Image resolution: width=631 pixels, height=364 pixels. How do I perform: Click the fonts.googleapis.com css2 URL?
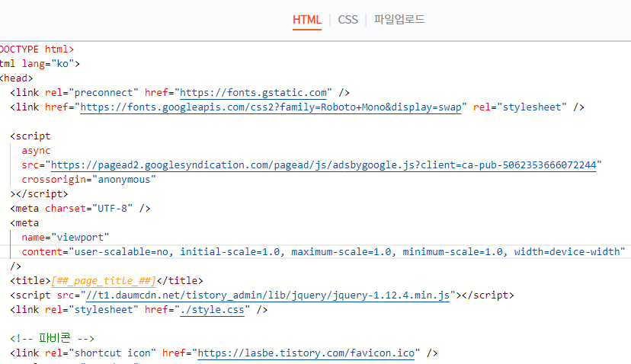click(271, 107)
